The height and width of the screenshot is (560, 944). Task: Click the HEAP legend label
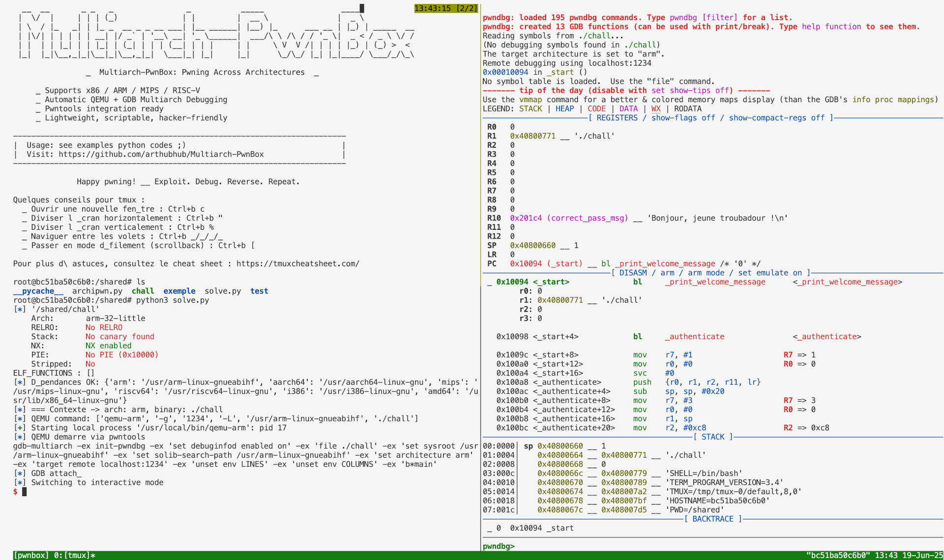point(564,109)
